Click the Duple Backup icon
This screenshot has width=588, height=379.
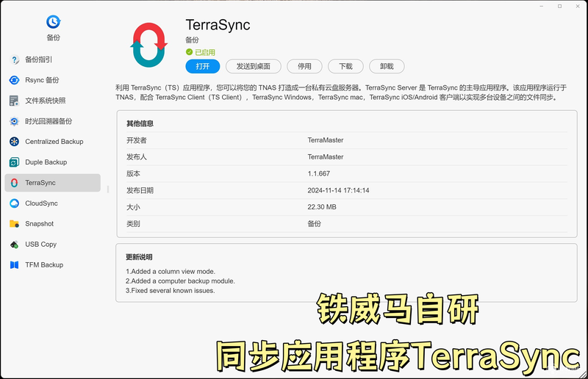click(14, 162)
